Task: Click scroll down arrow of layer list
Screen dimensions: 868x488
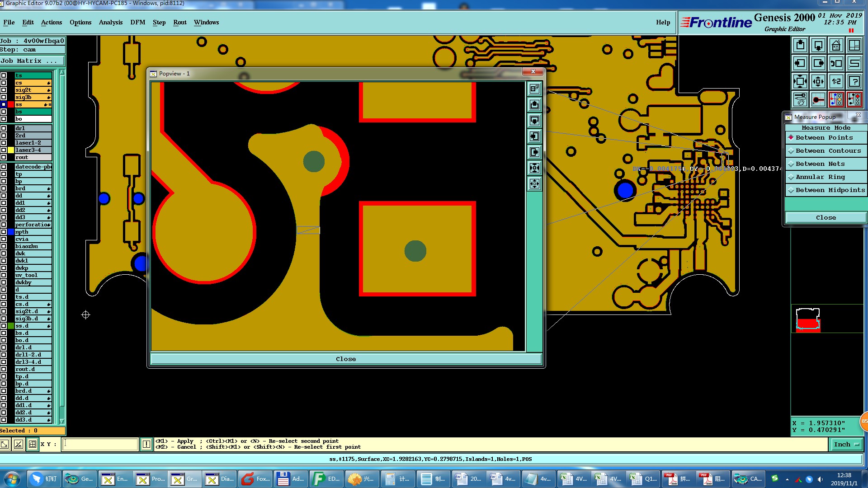Action: [x=62, y=421]
